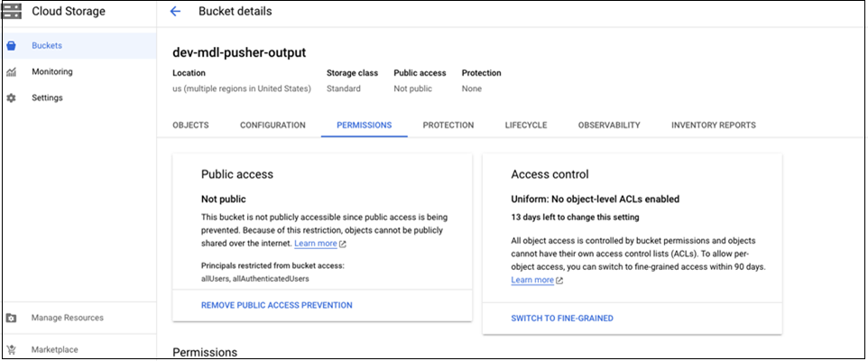Viewport: 868px width, 361px height.
Task: Click the Cloud Storage title
Action: [x=68, y=11]
